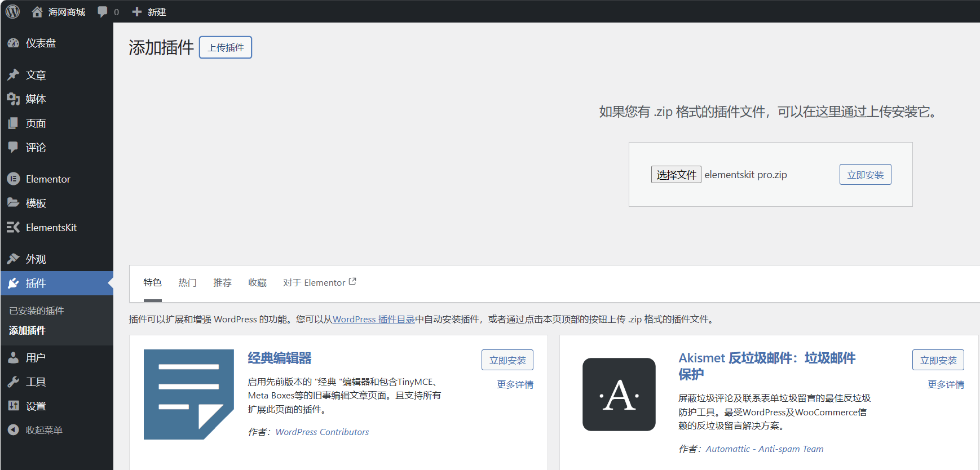
Task: Open the Akismet 反垃圾邮件 title link
Action: point(767,366)
